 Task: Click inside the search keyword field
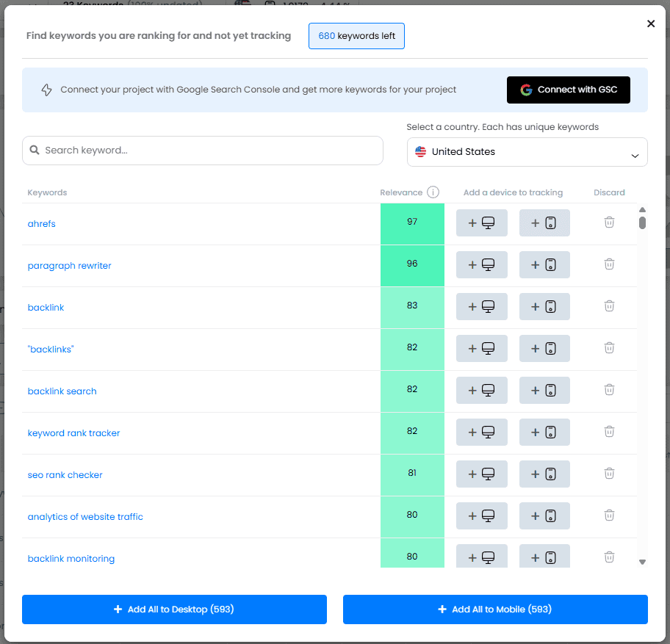[x=203, y=150]
